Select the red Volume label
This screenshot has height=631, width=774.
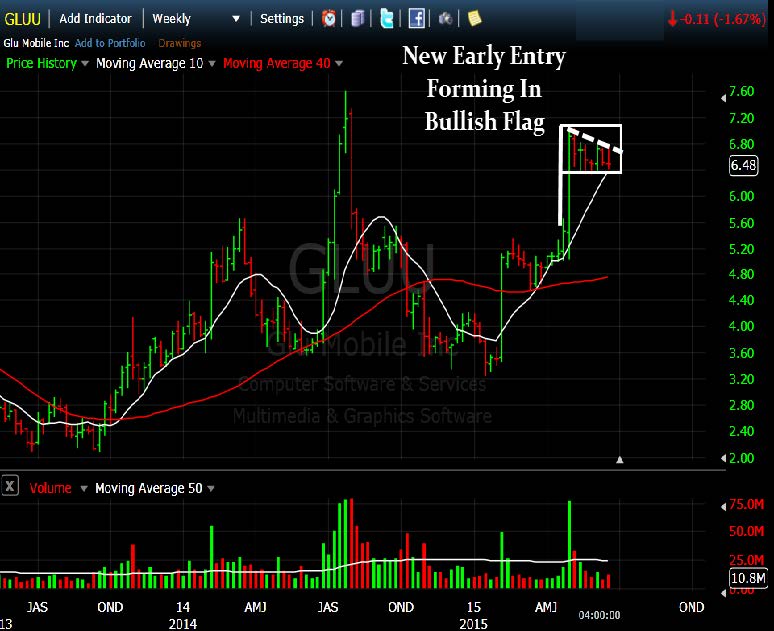tap(50, 488)
